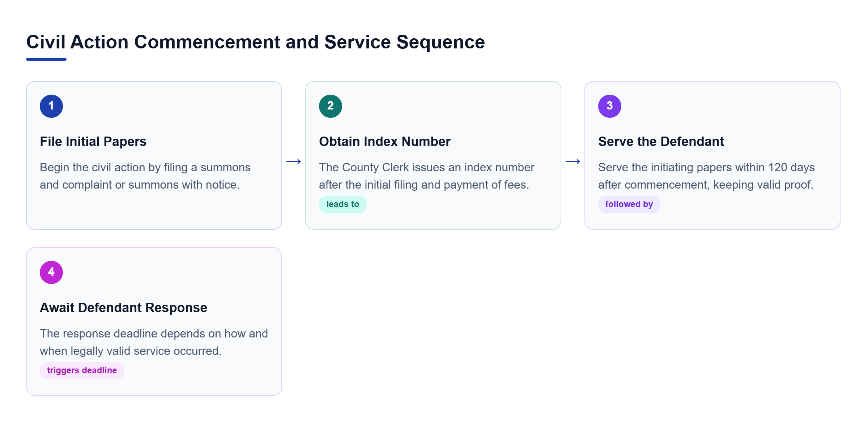Click the text 'The response deadline depends on how and'
The height and width of the screenshot is (422, 868).
154,334
